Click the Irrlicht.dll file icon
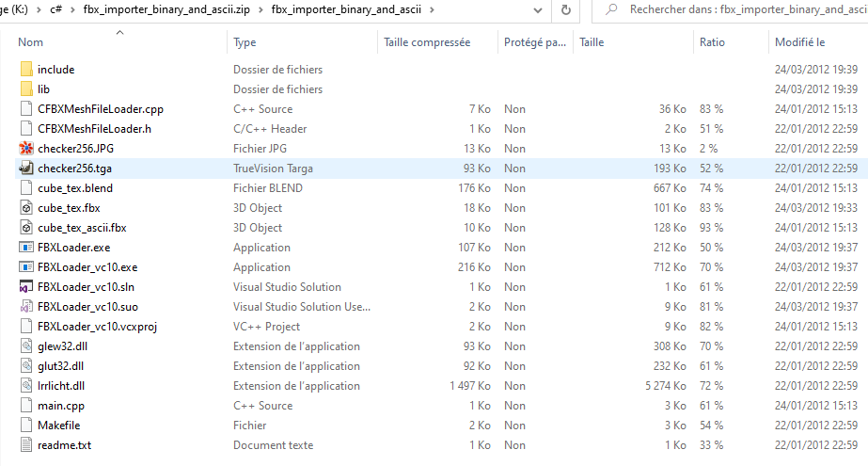The image size is (868, 466). pos(26,386)
